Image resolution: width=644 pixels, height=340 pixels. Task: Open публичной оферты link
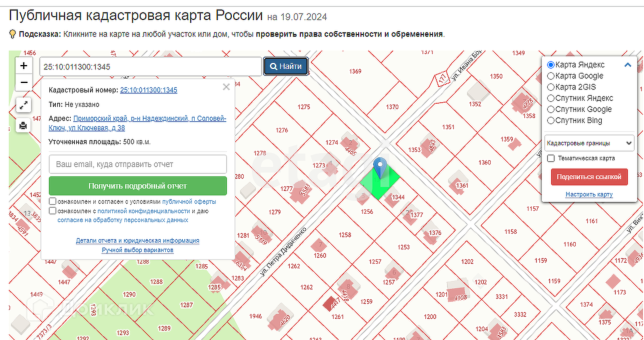tap(189, 202)
